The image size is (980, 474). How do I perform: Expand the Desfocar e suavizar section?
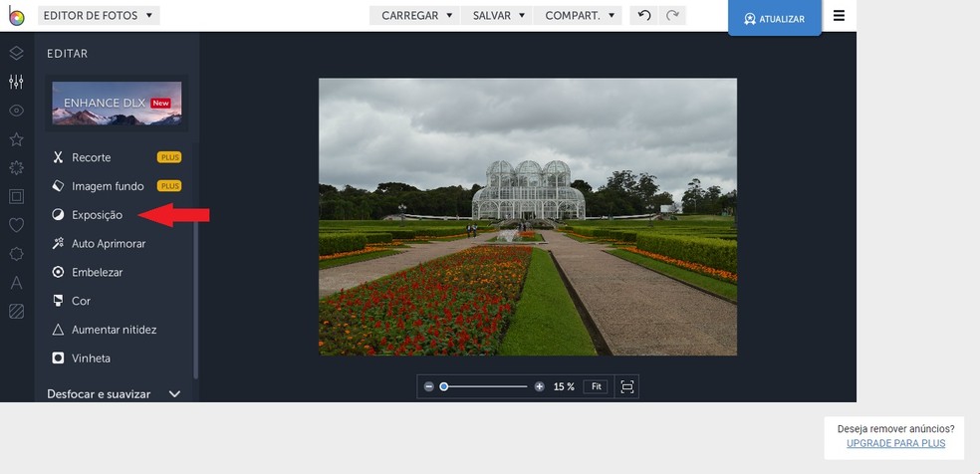tap(115, 394)
